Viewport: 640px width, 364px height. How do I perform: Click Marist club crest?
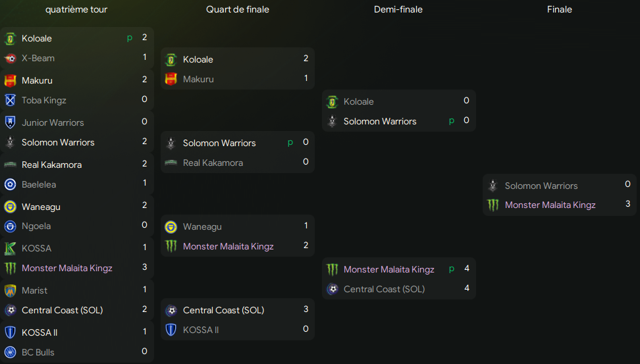click(x=10, y=290)
